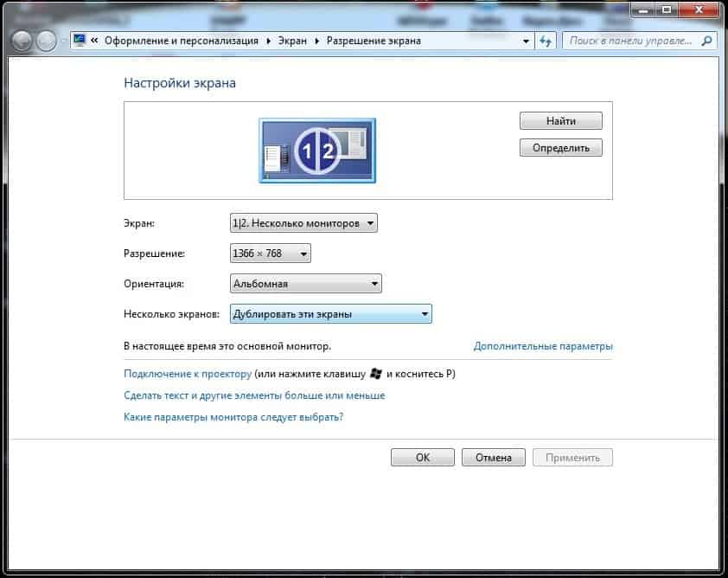Go forward with the forward arrow button
Viewport: 728px width, 578px height.
pyautogui.click(x=46, y=41)
